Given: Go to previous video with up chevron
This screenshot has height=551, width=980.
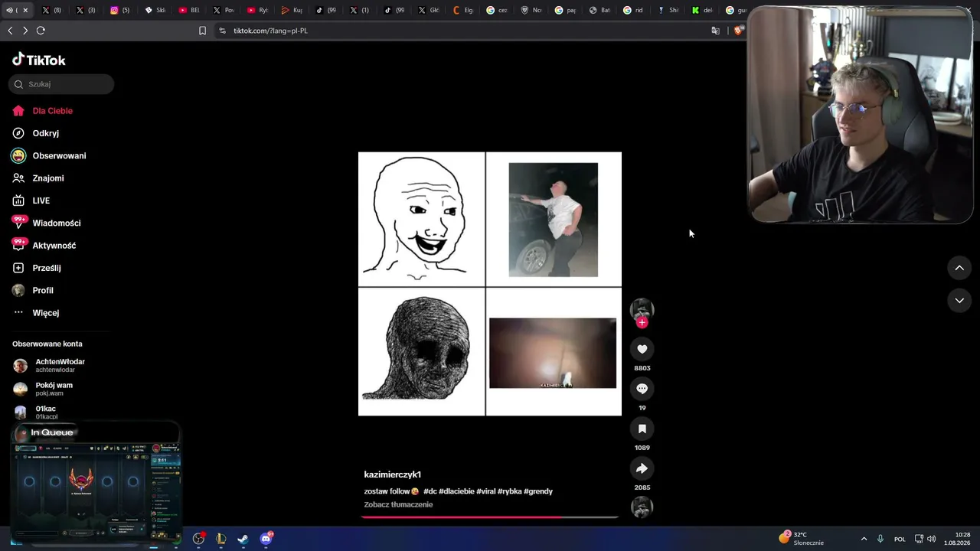Looking at the screenshot, I should 959,268.
